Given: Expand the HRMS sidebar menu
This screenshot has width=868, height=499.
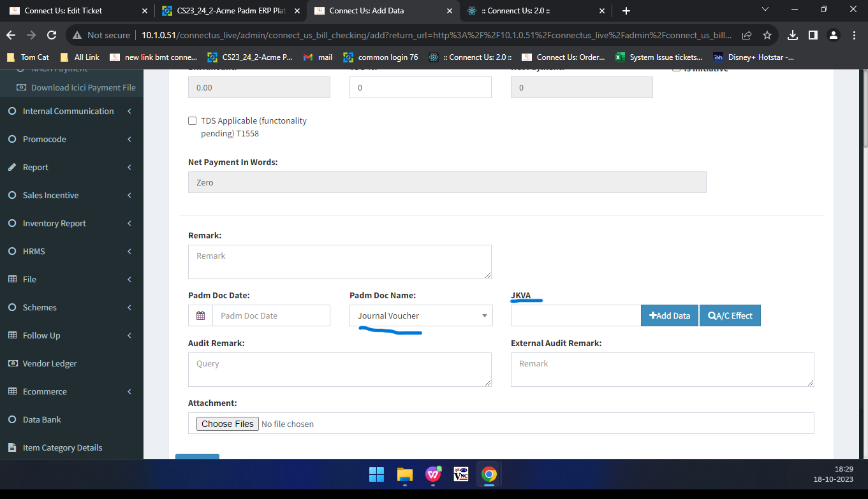Looking at the screenshot, I should (x=71, y=251).
